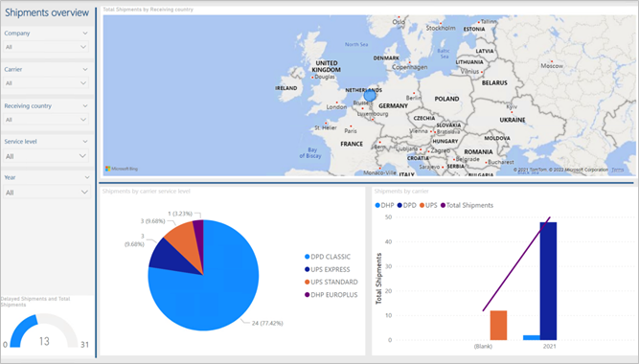The image size is (639, 364).
Task: Click the Netherlands shipment bubble on map
Action: [x=370, y=96]
